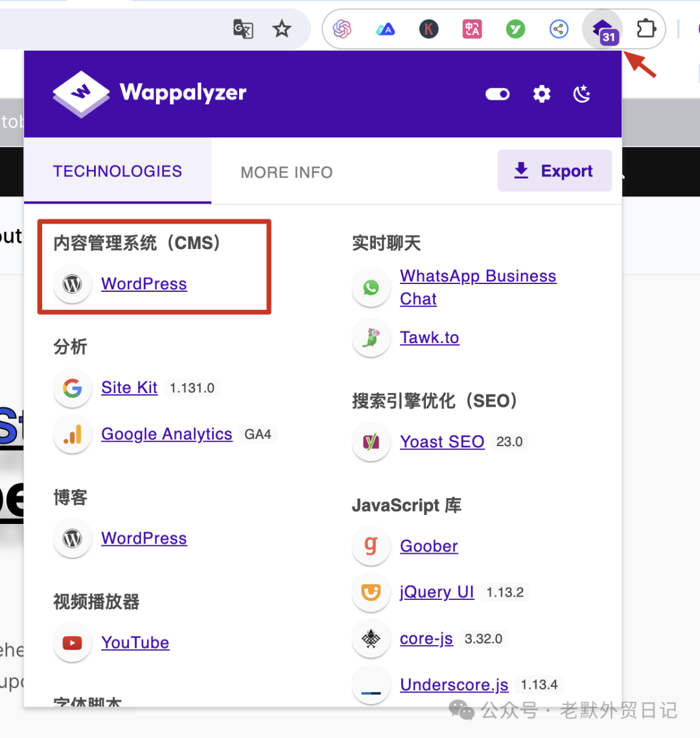
Task: Open the Tawk.to link
Action: [x=430, y=337]
